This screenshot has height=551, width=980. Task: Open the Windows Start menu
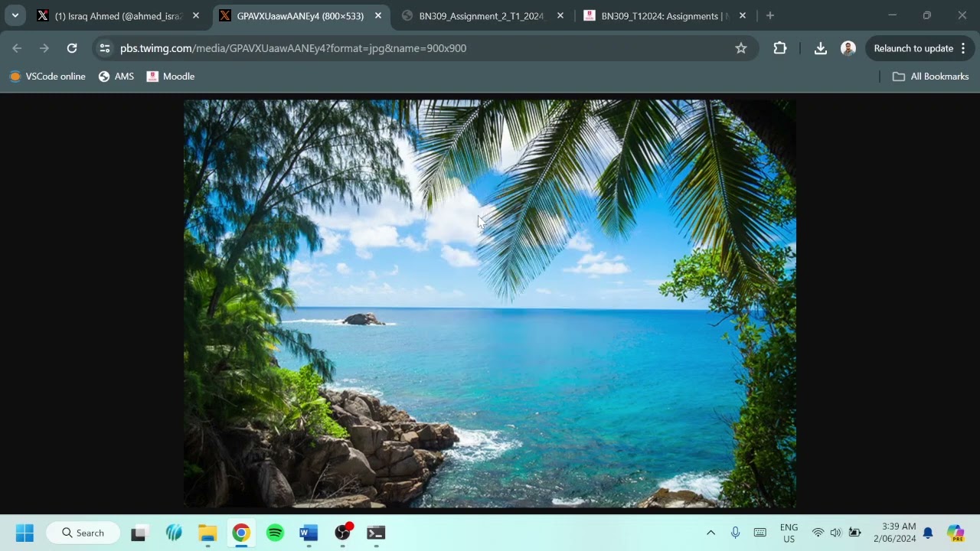point(24,533)
